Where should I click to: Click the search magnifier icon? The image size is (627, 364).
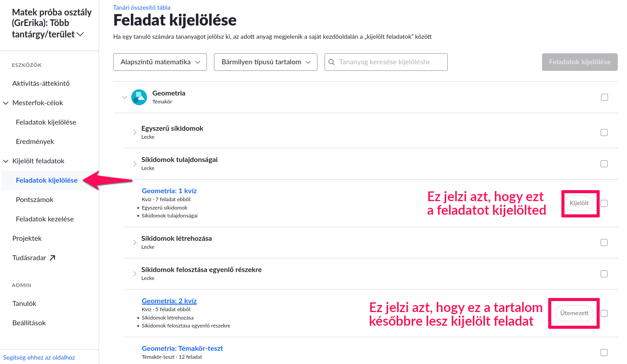click(332, 62)
